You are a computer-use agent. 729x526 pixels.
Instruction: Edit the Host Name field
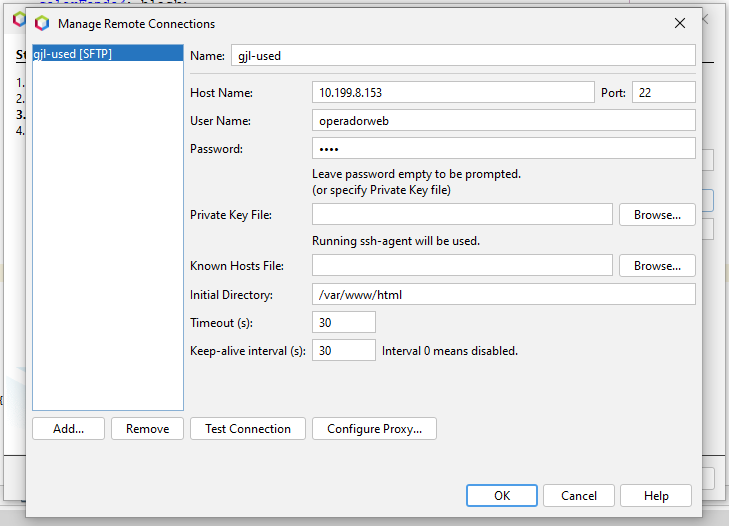click(x=452, y=93)
